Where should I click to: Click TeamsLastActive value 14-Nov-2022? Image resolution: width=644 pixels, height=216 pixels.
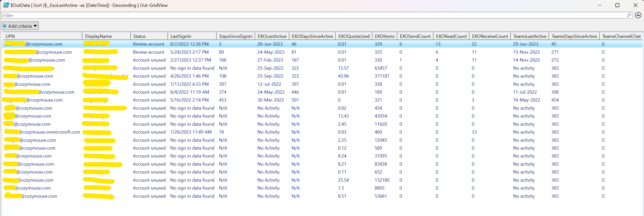coord(526,60)
